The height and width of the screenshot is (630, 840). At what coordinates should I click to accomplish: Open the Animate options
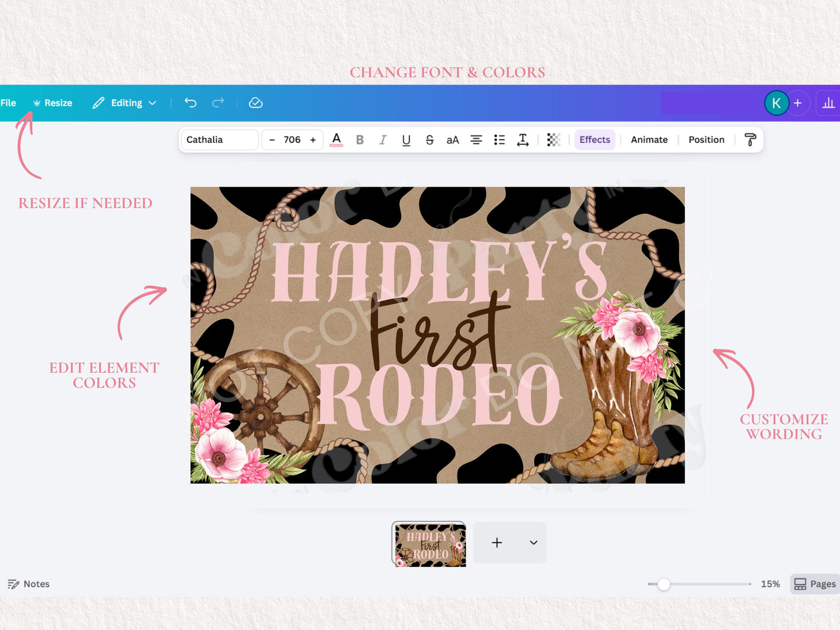[649, 139]
